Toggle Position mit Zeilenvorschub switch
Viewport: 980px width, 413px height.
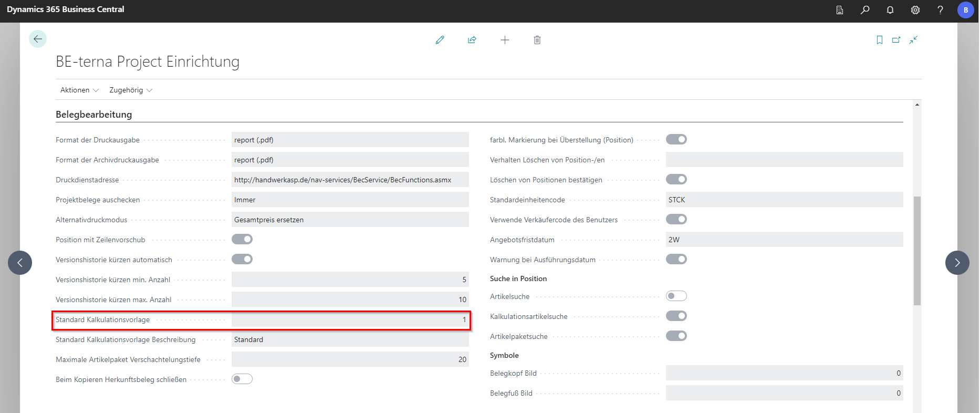(242, 240)
